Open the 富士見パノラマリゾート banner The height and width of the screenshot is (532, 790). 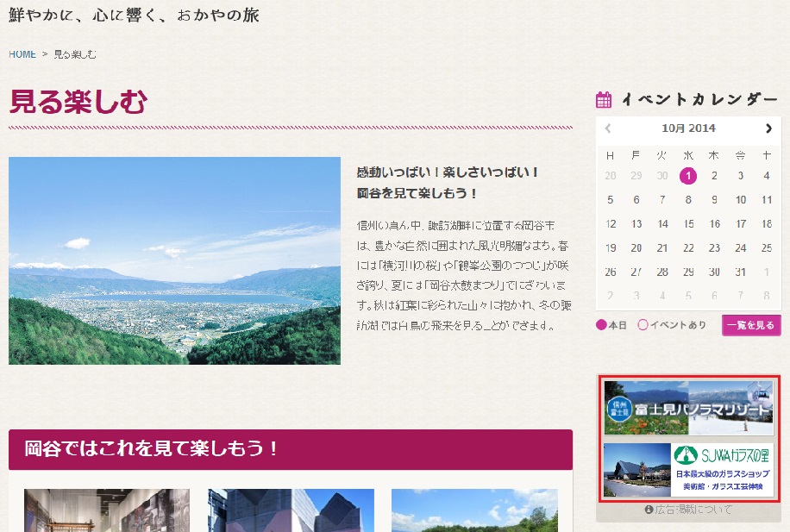click(688, 410)
